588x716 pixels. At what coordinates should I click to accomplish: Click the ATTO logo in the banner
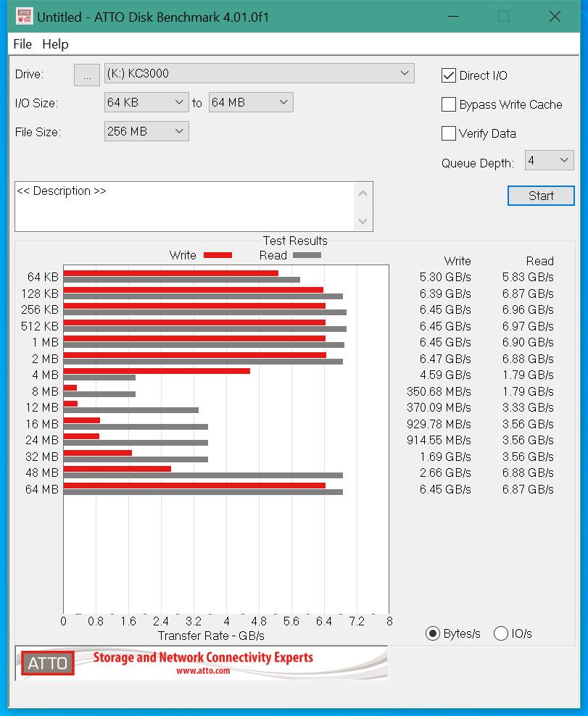[x=48, y=663]
